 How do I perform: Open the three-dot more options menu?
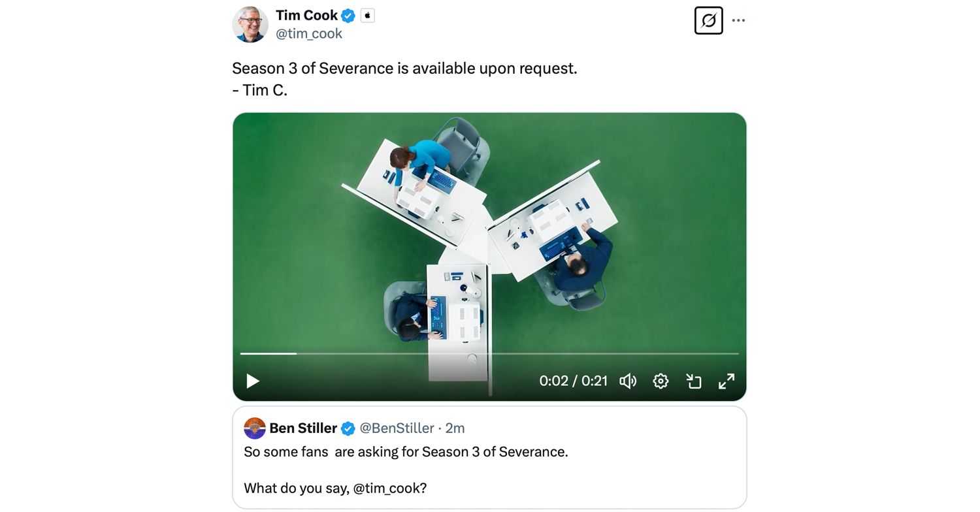tap(738, 20)
